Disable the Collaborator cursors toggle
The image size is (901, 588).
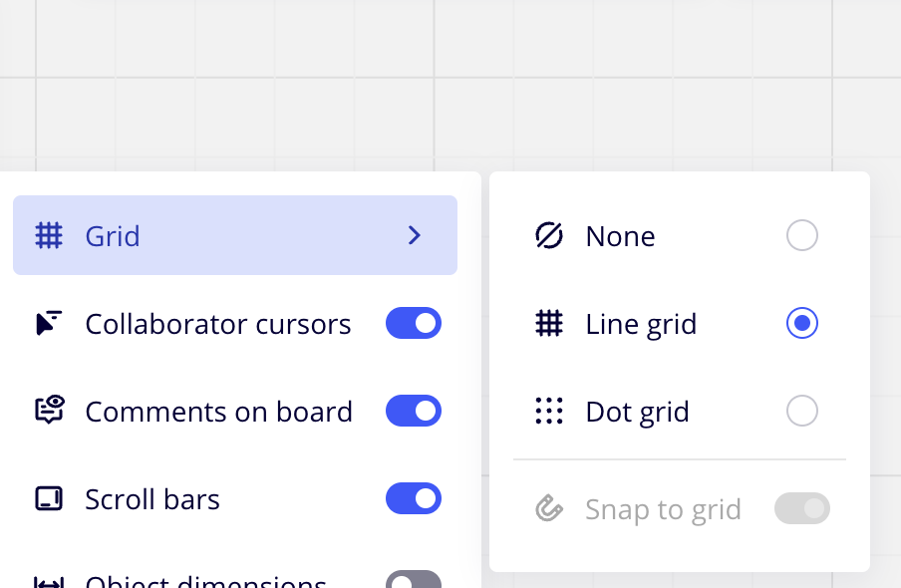pyautogui.click(x=413, y=324)
